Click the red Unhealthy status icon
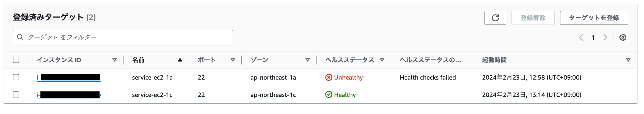 [x=329, y=77]
